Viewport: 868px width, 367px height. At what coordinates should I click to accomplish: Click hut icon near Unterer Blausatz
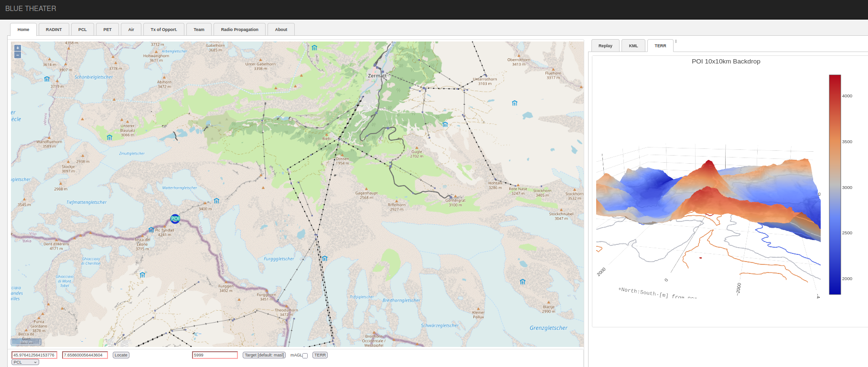(x=109, y=137)
